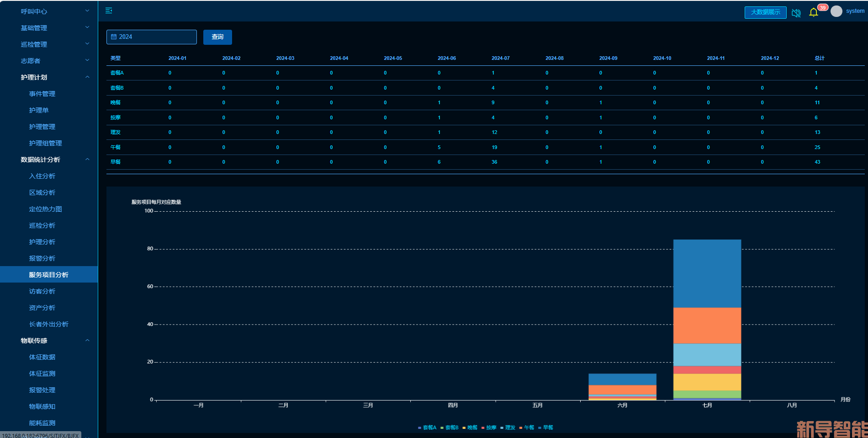
Task: Go to 定位热力图 page
Action: pos(45,209)
